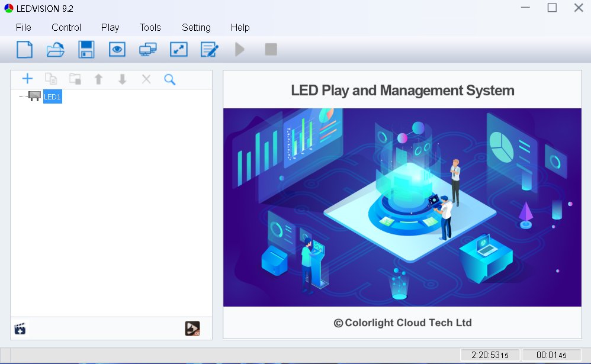Save the program with floppy icon

pos(86,49)
